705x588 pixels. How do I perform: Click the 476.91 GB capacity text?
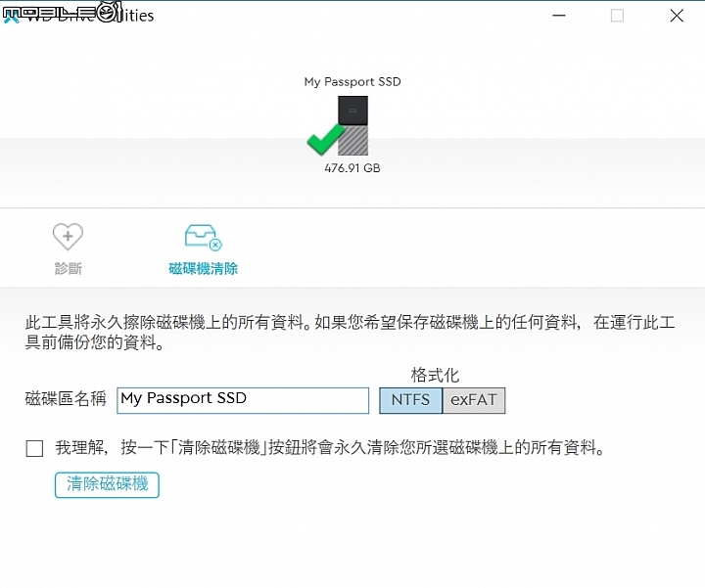click(x=352, y=168)
